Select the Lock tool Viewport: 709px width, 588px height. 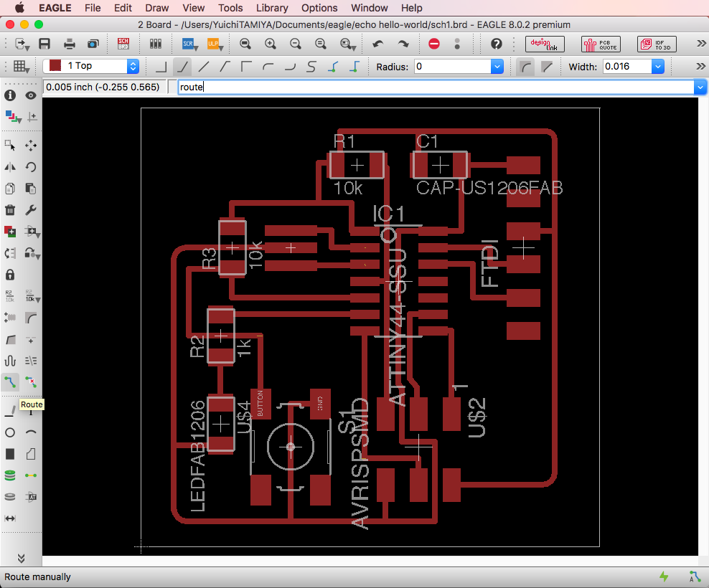pyautogui.click(x=10, y=275)
